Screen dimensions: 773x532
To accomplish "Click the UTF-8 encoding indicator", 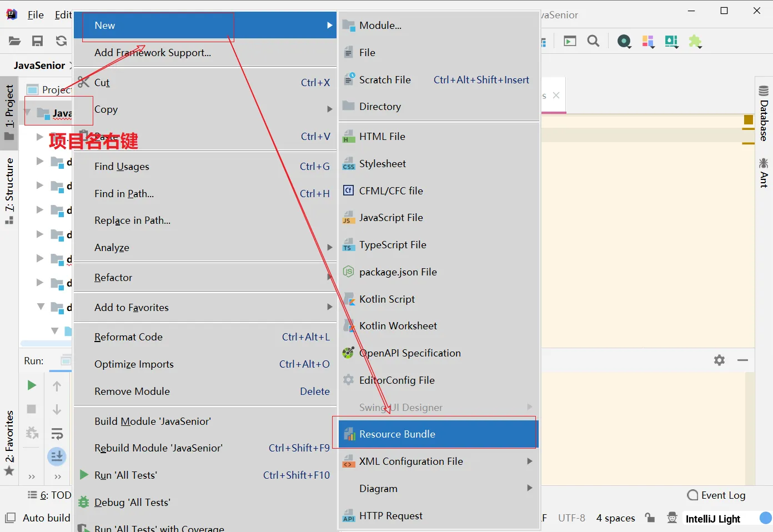I will 571,518.
